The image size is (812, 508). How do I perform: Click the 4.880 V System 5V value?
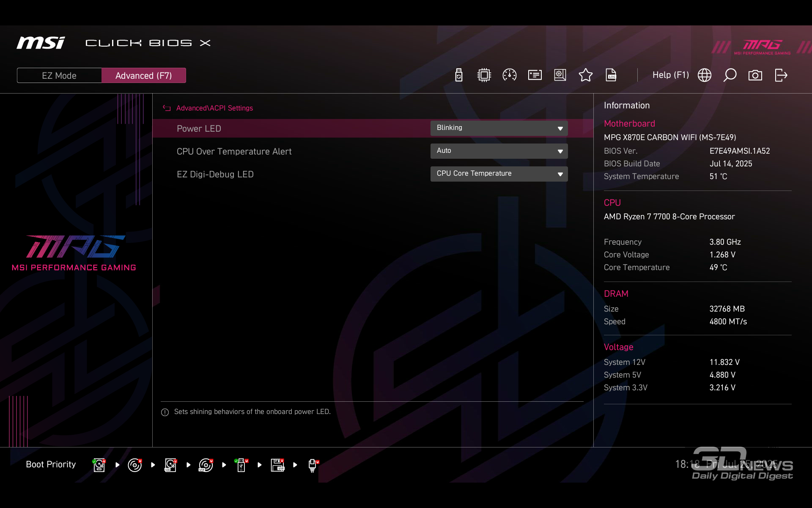(722, 375)
